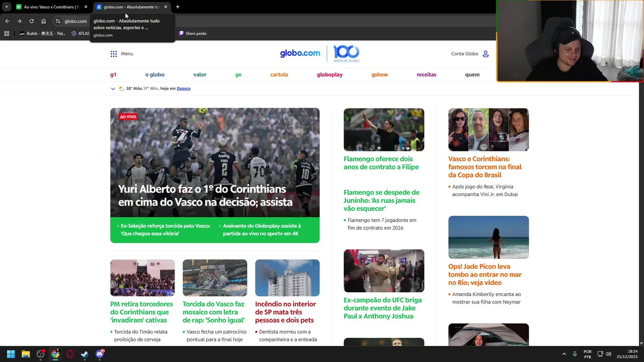Open 'Após jogo do Real, Virginia' link

485,190
